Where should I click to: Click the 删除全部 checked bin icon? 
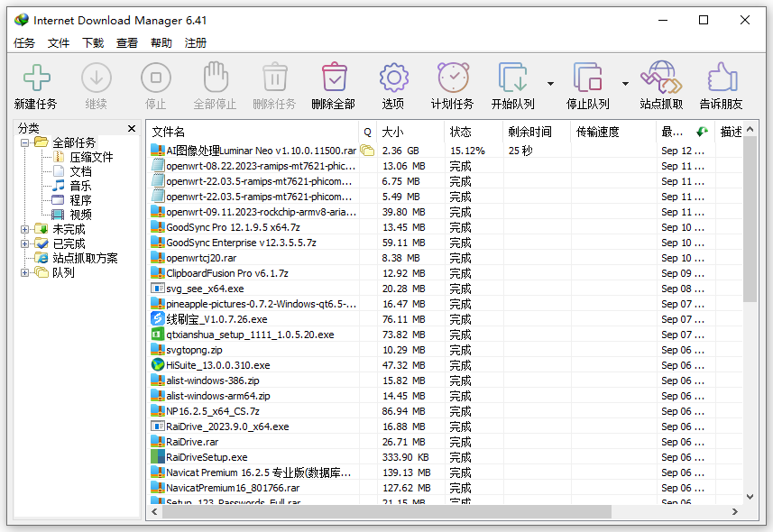[335, 77]
